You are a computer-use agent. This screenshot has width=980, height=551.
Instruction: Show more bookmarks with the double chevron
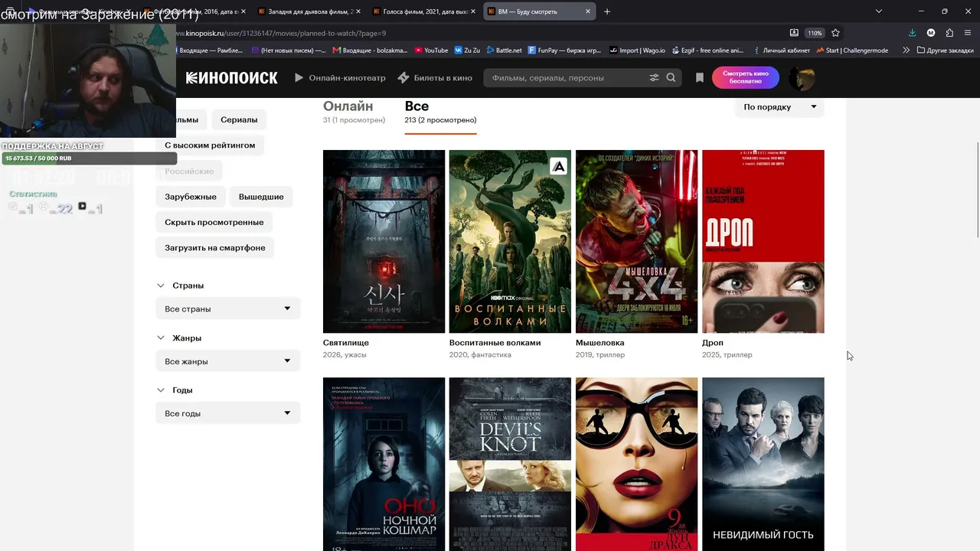point(906,51)
